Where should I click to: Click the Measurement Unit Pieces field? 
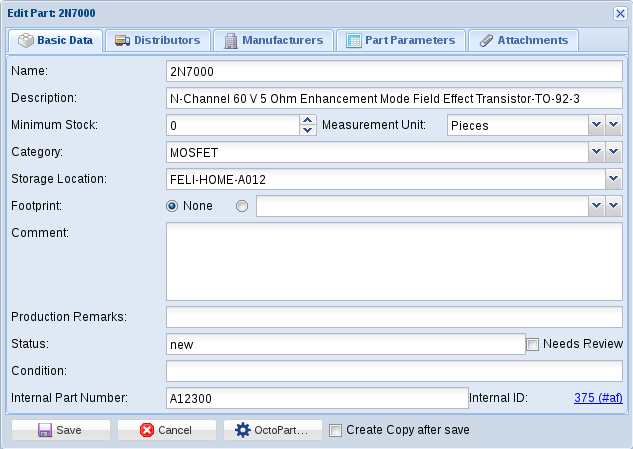[x=518, y=125]
